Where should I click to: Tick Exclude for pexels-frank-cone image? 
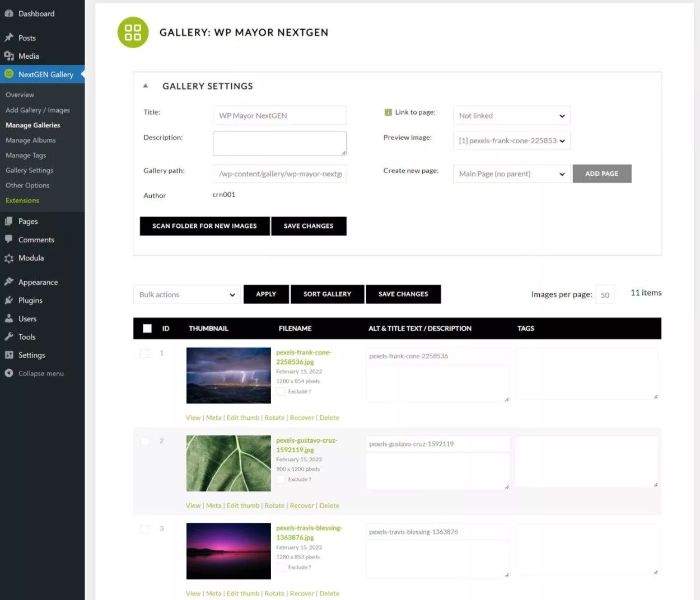(x=281, y=391)
